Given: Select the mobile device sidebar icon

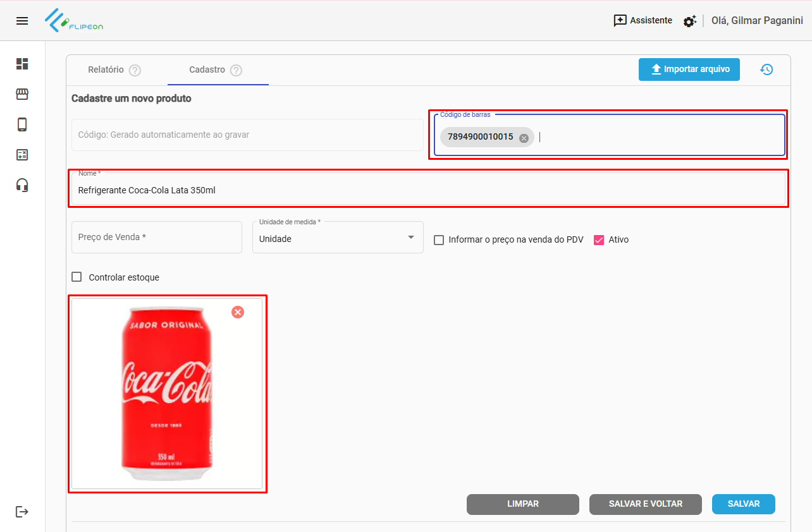Looking at the screenshot, I should coord(22,124).
